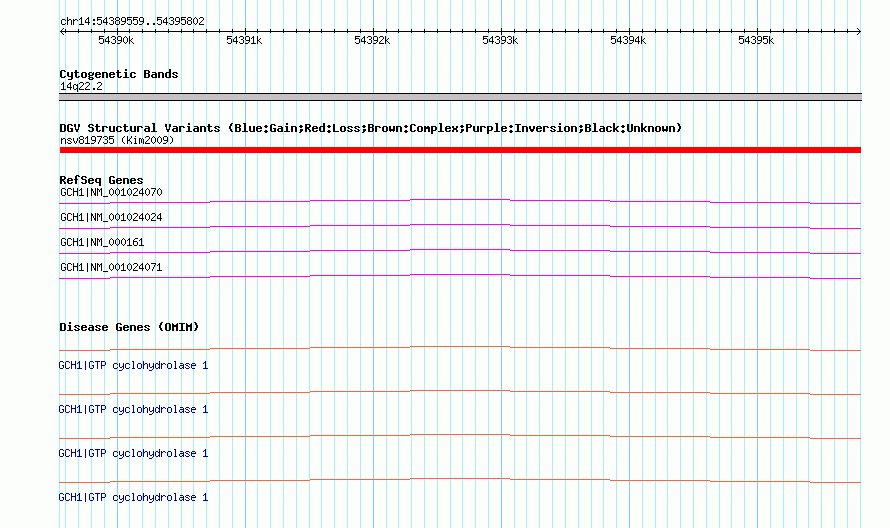Open the second GCH1|GTP cyclohydrolase 1 link
The width and height of the screenshot is (890, 528).
coord(133,409)
